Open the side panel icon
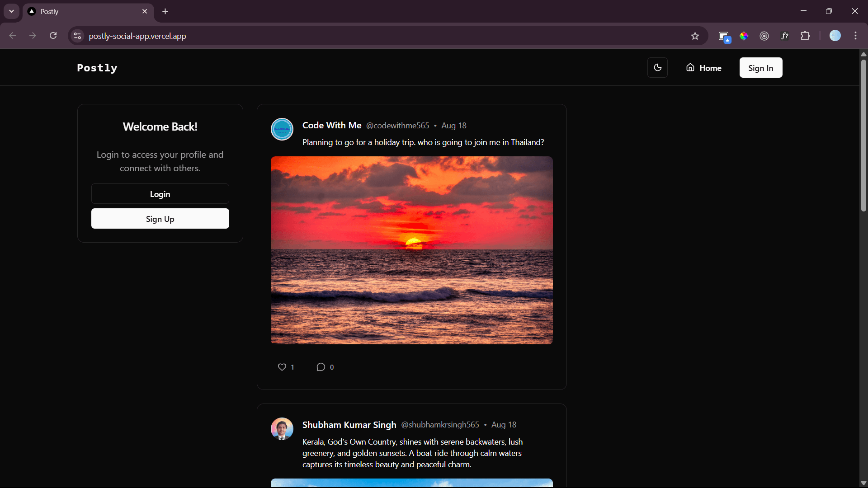Image resolution: width=868 pixels, height=488 pixels. [724, 36]
